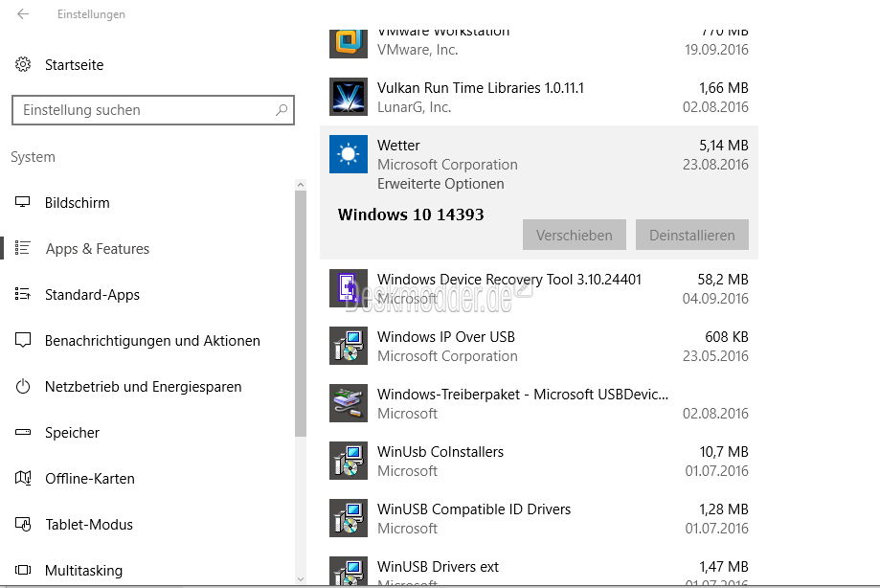Click the sidebar scroll up arrow
Image resolution: width=880 pixels, height=588 pixels.
(301, 185)
